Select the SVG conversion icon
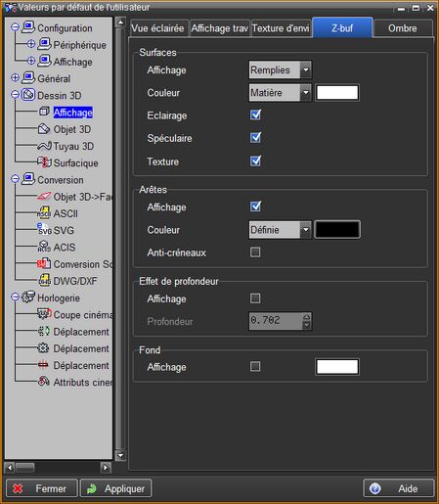439x504 pixels. click(x=44, y=229)
